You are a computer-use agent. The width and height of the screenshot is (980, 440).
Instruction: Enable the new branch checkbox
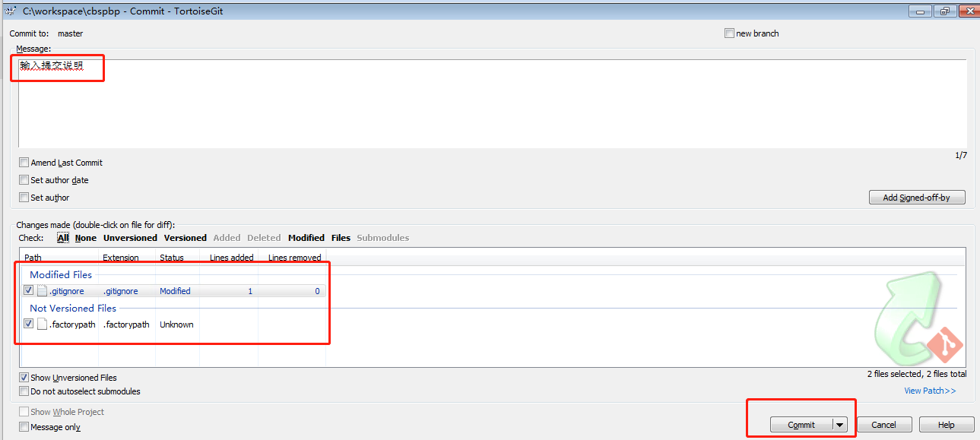(x=730, y=33)
